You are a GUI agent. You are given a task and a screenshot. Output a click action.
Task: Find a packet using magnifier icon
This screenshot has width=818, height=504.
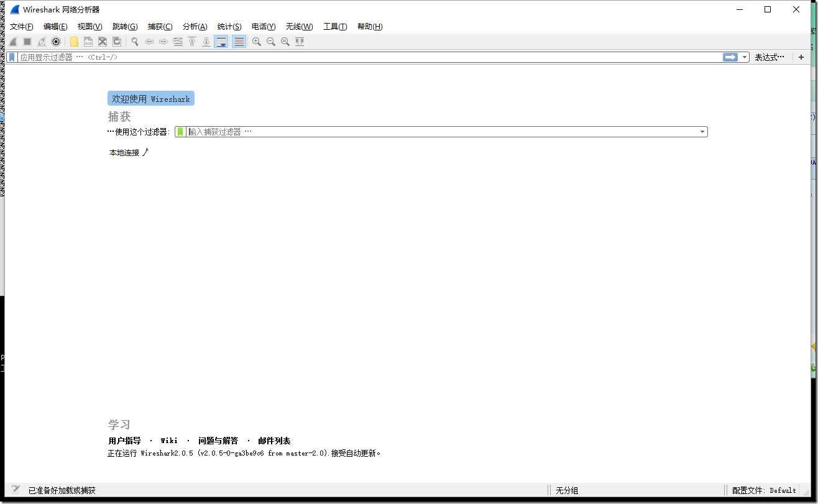(x=135, y=42)
